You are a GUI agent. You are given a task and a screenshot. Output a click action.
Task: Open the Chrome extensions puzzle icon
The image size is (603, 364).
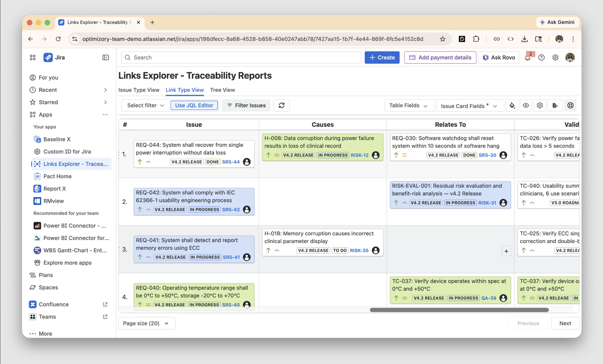click(x=476, y=39)
